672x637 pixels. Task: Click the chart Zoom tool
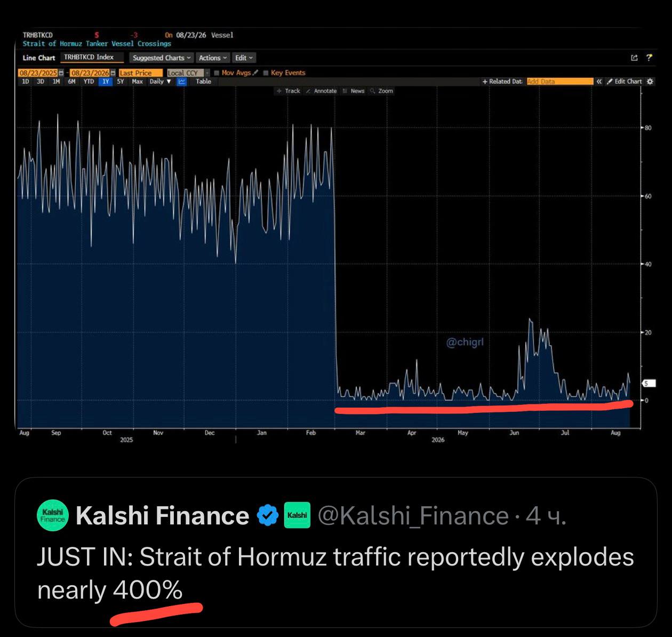[382, 91]
